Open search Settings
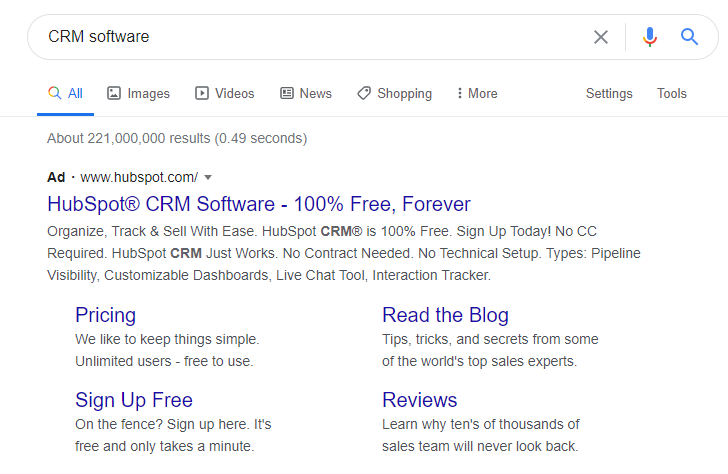Viewport: 728px width, 474px height. (x=609, y=94)
